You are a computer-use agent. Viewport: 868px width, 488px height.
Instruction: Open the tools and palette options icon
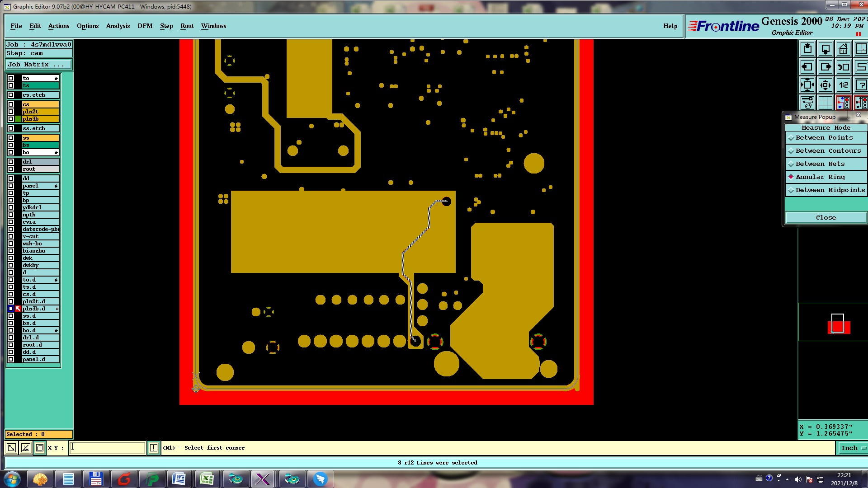point(807,103)
